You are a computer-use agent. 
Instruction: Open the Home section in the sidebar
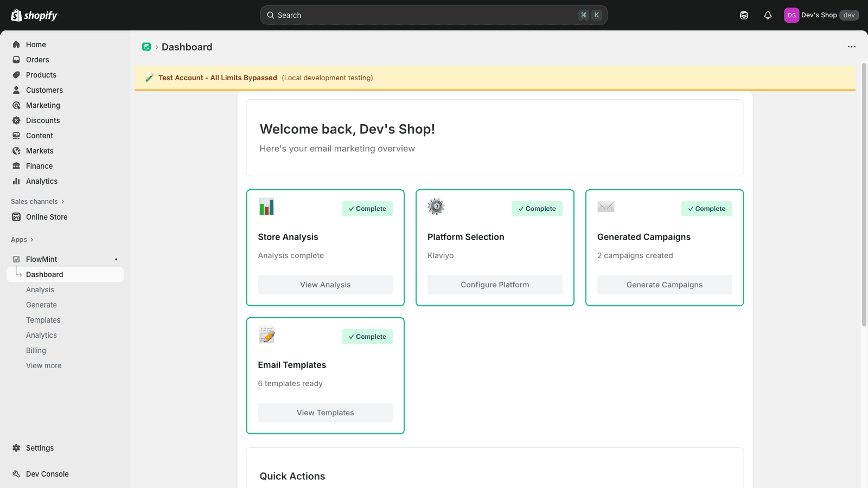[36, 44]
